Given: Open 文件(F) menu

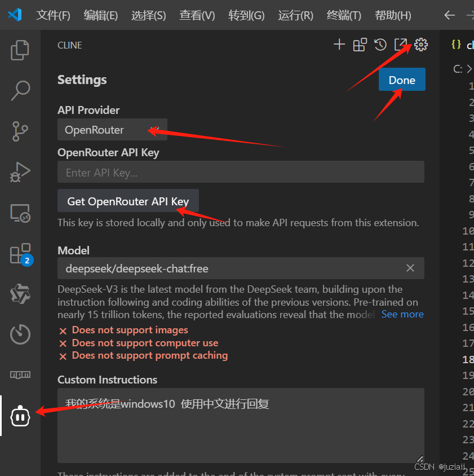Looking at the screenshot, I should point(53,15).
